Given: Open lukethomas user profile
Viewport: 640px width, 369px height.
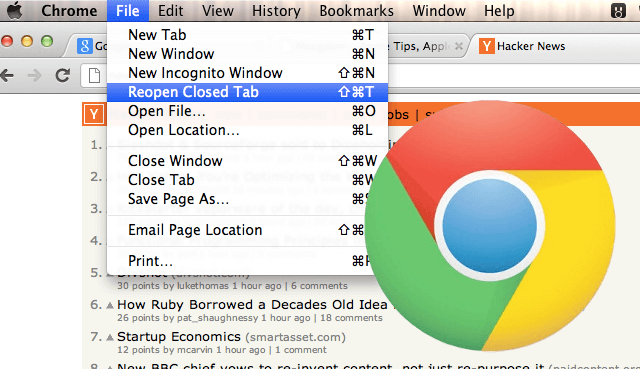Looking at the screenshot, I should [x=202, y=286].
